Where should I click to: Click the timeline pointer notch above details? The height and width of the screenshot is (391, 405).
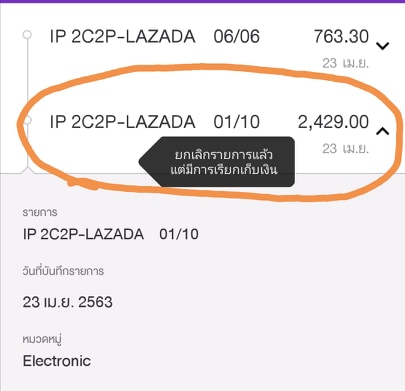(x=28, y=170)
